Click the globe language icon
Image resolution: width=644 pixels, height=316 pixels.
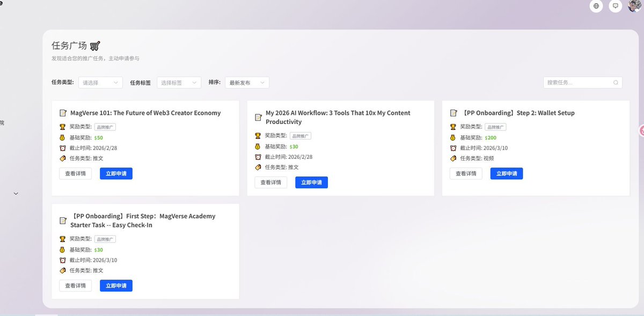(596, 6)
